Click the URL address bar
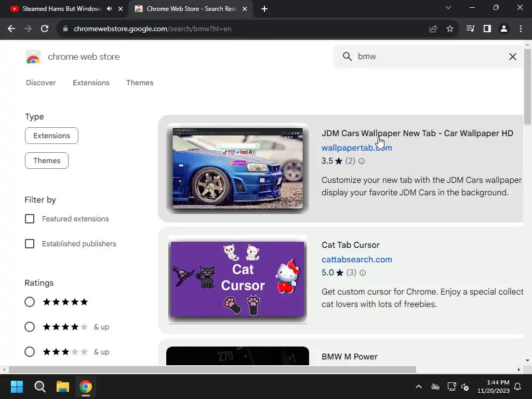This screenshot has width=532, height=399. point(244,29)
